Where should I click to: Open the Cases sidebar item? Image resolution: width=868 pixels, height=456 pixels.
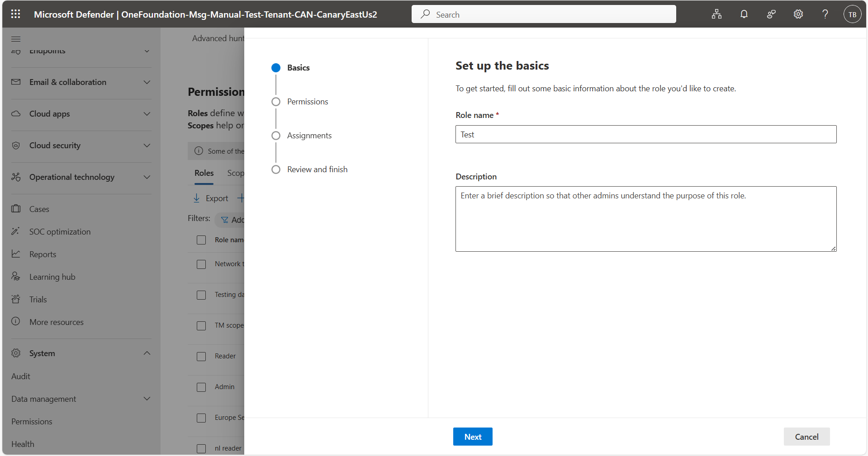click(39, 209)
